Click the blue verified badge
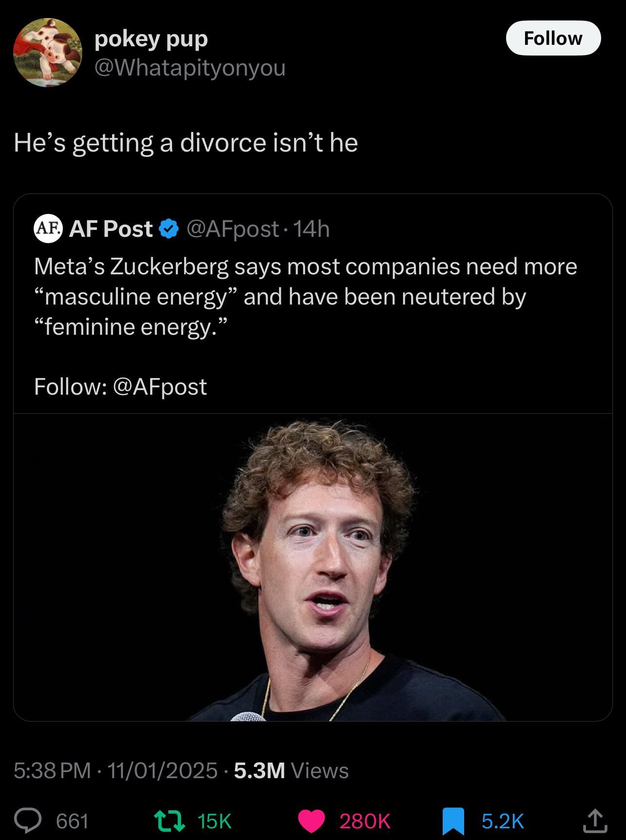626x840 pixels. click(x=169, y=229)
